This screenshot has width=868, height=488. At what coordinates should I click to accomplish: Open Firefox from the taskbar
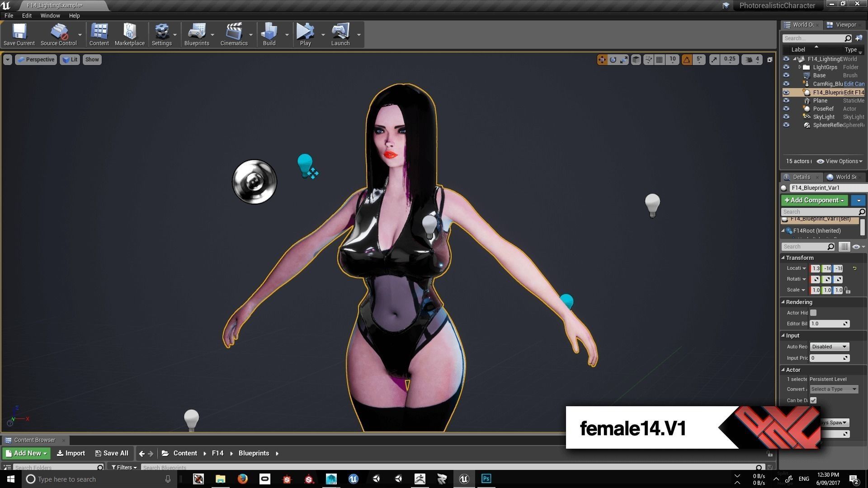(242, 479)
